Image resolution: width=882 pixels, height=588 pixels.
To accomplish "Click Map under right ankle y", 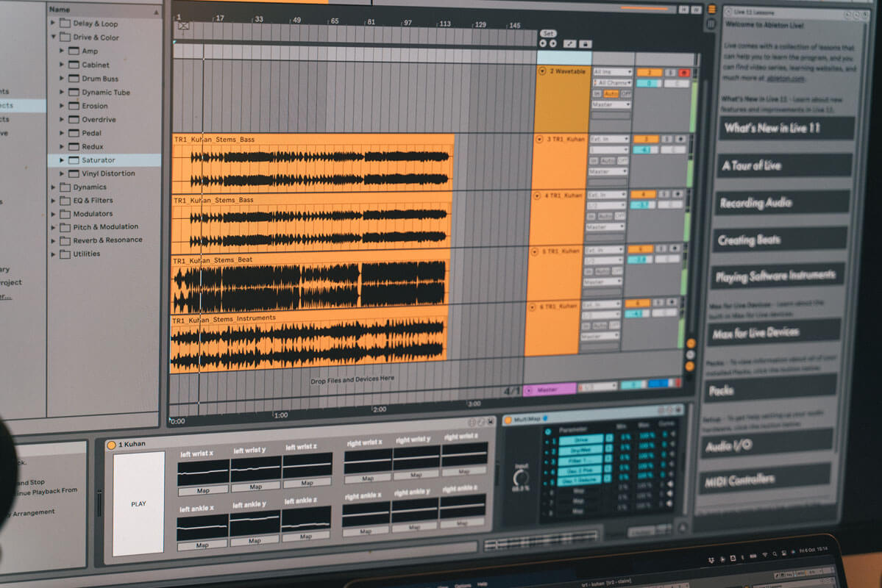I will (415, 527).
